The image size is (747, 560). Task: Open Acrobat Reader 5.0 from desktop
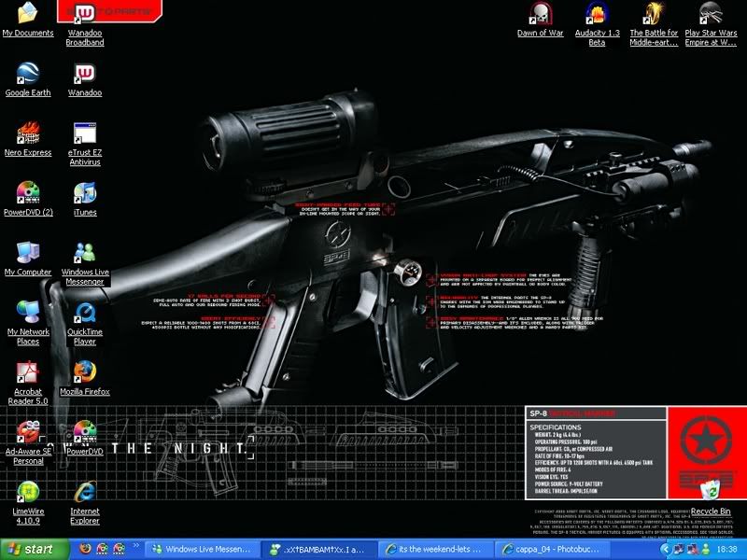coord(28,384)
